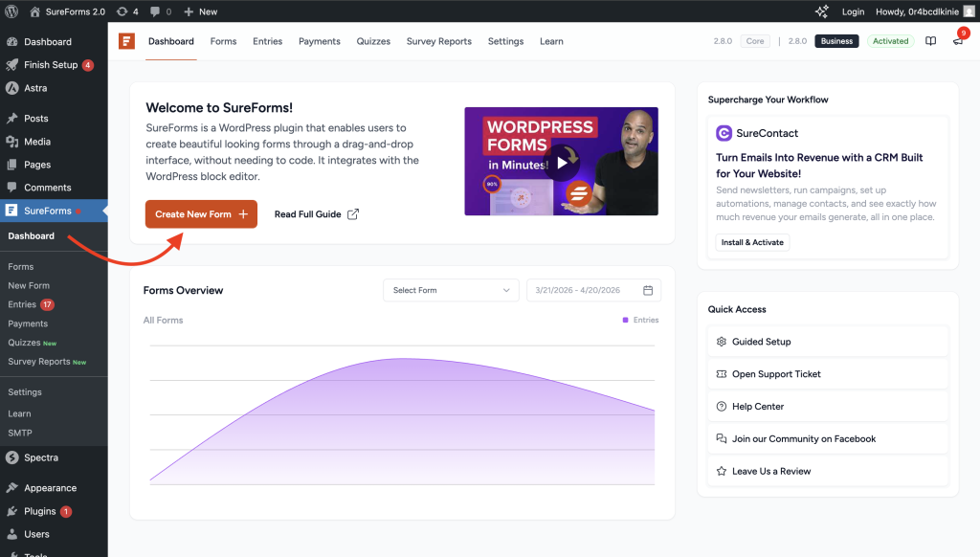Open the Read Full Guide link
980x557 pixels.
[x=316, y=213]
